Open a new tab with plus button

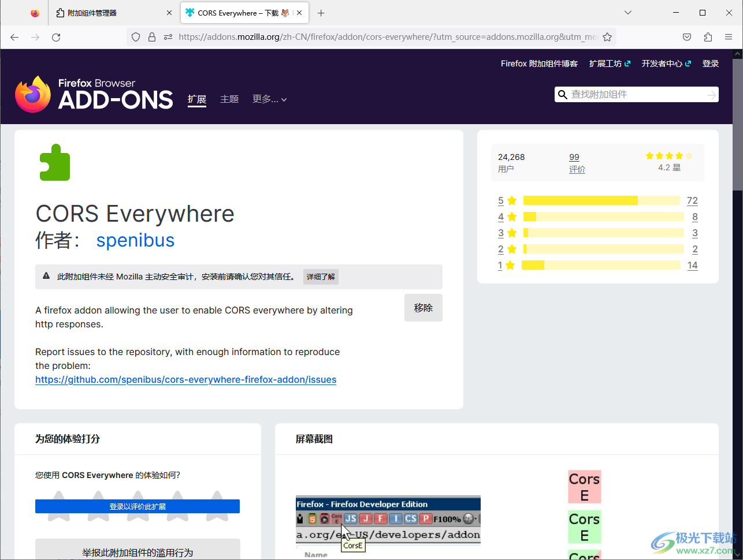321,13
